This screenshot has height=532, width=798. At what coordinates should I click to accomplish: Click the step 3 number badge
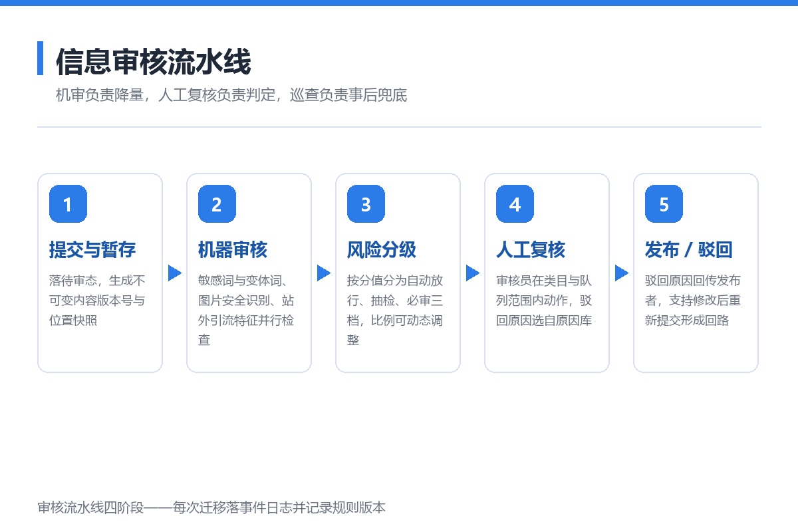point(366,204)
